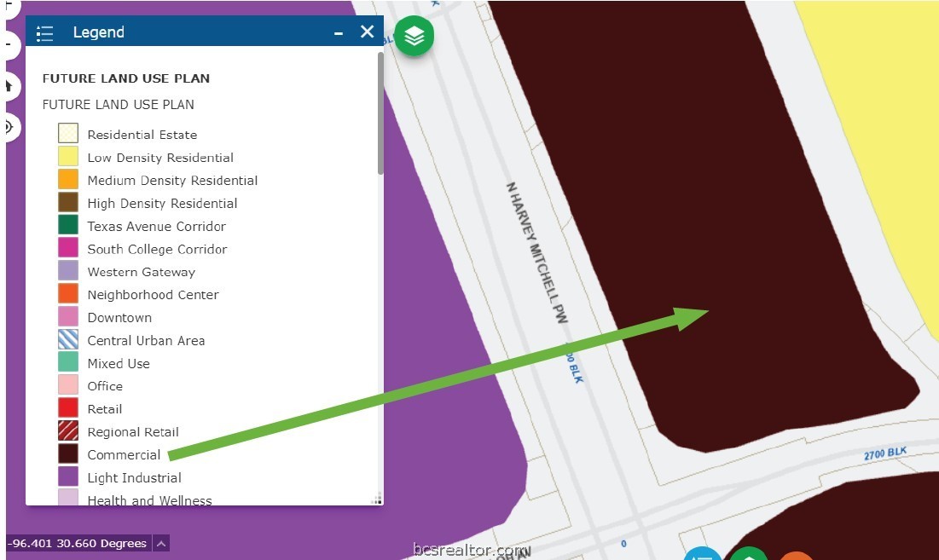Zoom out using the minus button
This screenshot has width=939, height=560.
pos(8,43)
